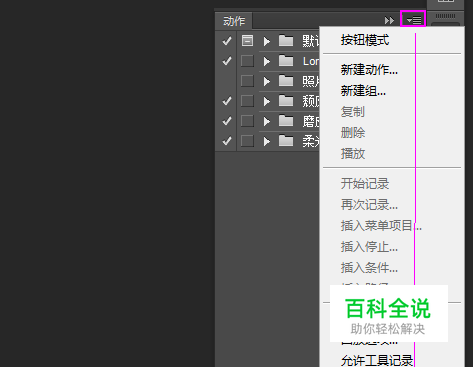Toggle the checkmark for the 柔 action set
Image resolution: width=473 pixels, height=367 pixels.
point(227,141)
